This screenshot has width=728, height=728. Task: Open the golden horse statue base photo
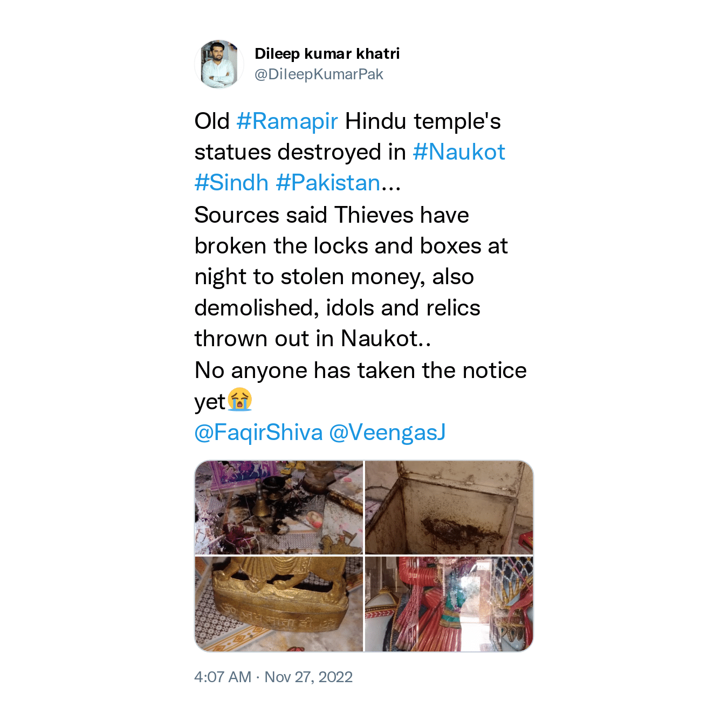(279, 604)
